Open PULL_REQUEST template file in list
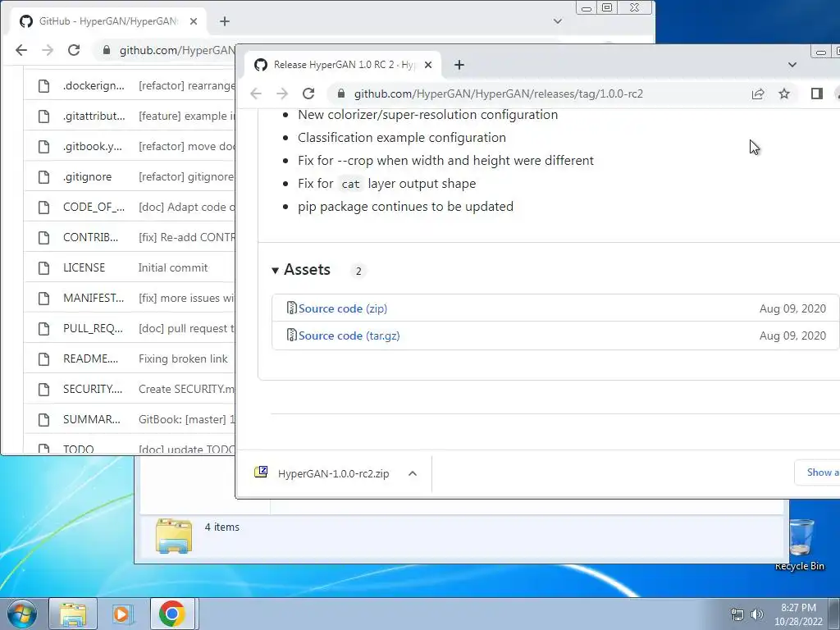The width and height of the screenshot is (840, 630). (x=93, y=328)
